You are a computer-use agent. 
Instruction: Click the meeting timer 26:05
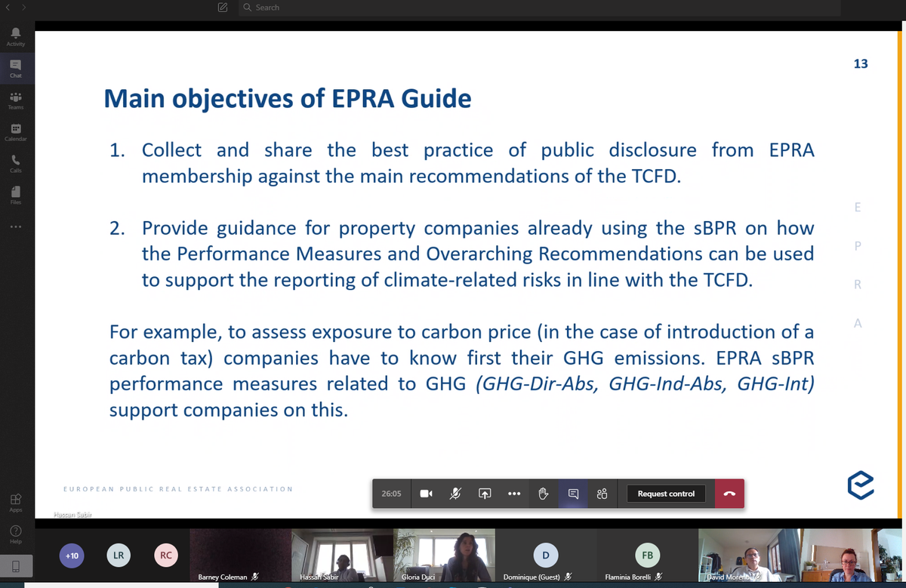[x=391, y=494]
